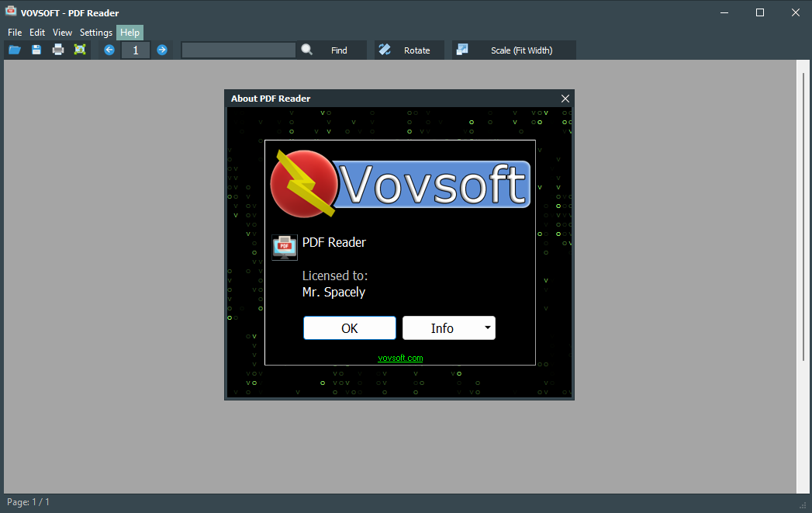Click the PDF Reader app icon in dialog

point(285,247)
